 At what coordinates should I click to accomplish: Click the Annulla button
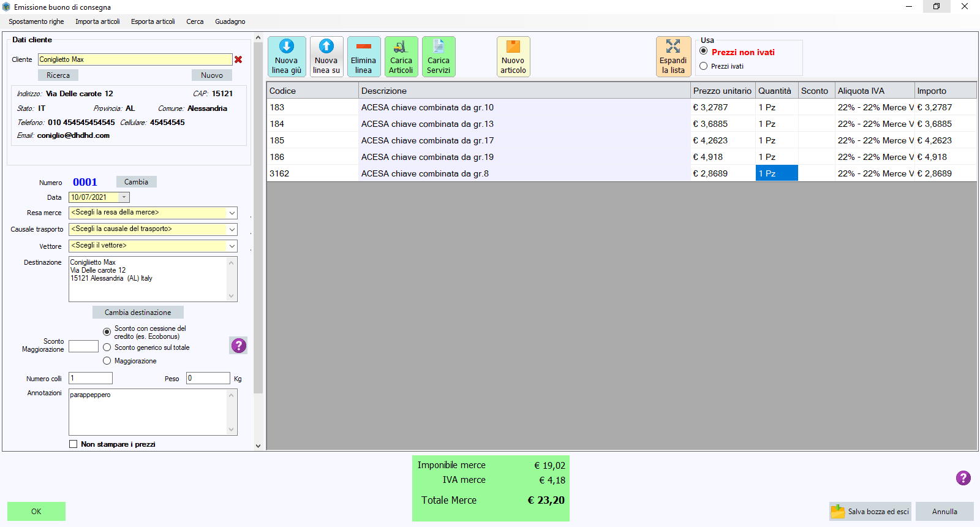pos(944,512)
